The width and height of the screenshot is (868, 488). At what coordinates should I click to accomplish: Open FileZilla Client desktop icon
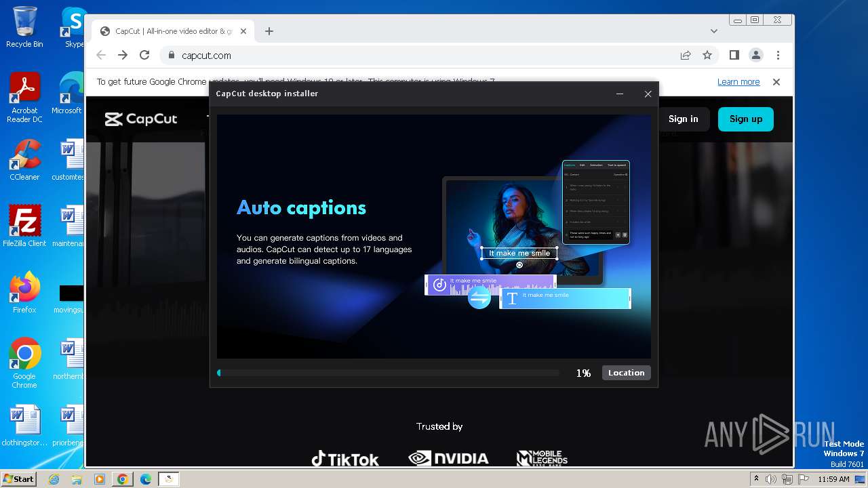24,226
